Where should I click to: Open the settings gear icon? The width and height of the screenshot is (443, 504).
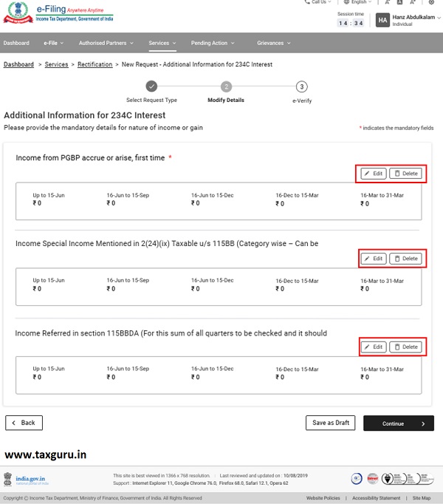coord(431,2)
